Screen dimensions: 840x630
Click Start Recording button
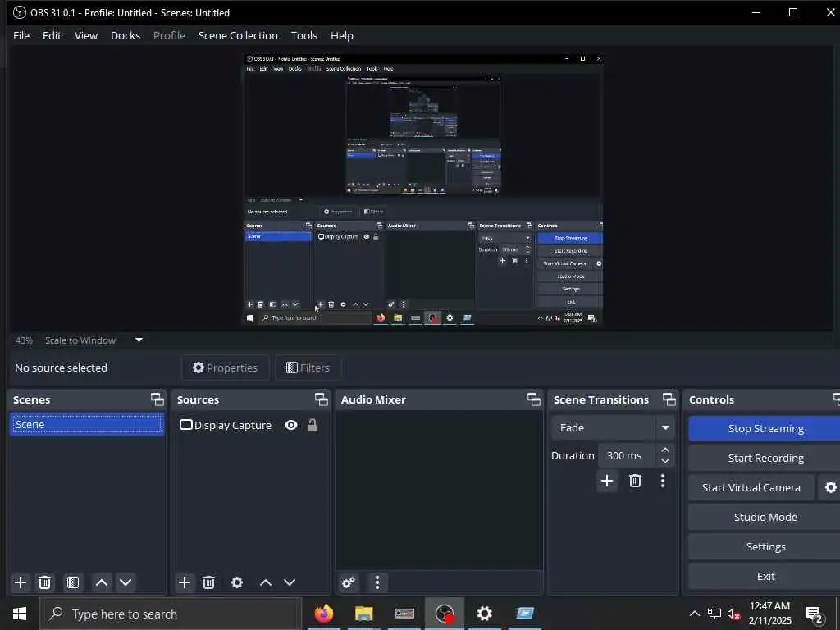[x=765, y=458]
